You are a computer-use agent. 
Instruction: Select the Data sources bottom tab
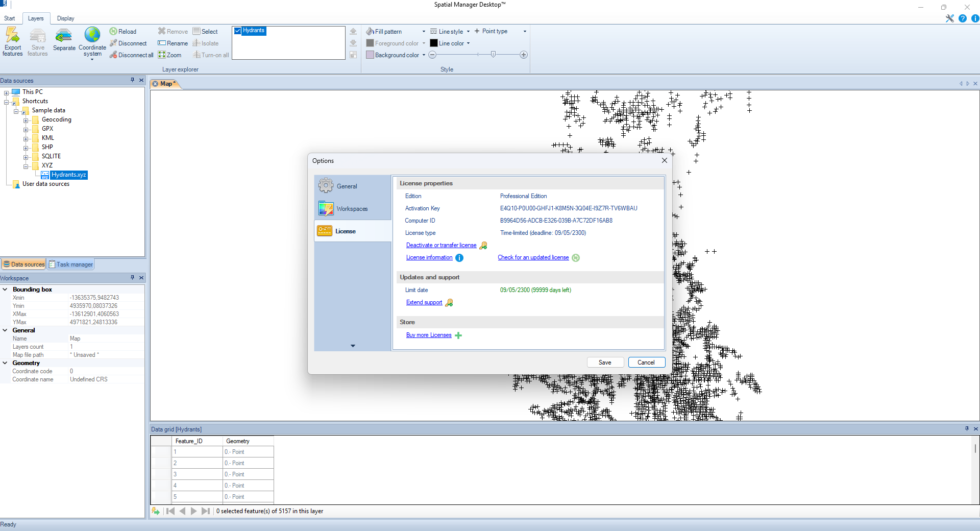pyautogui.click(x=23, y=264)
